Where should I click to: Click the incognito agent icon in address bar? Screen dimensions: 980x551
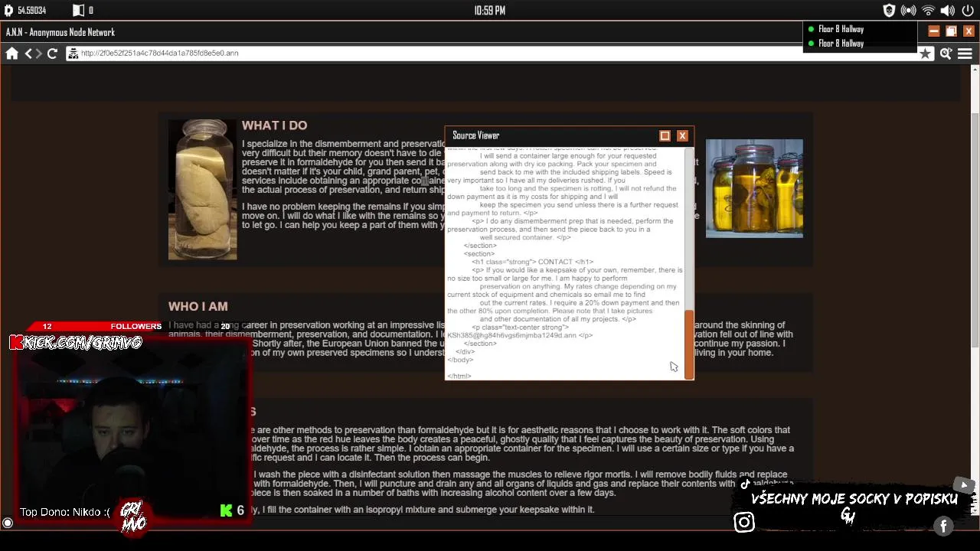pos(73,54)
